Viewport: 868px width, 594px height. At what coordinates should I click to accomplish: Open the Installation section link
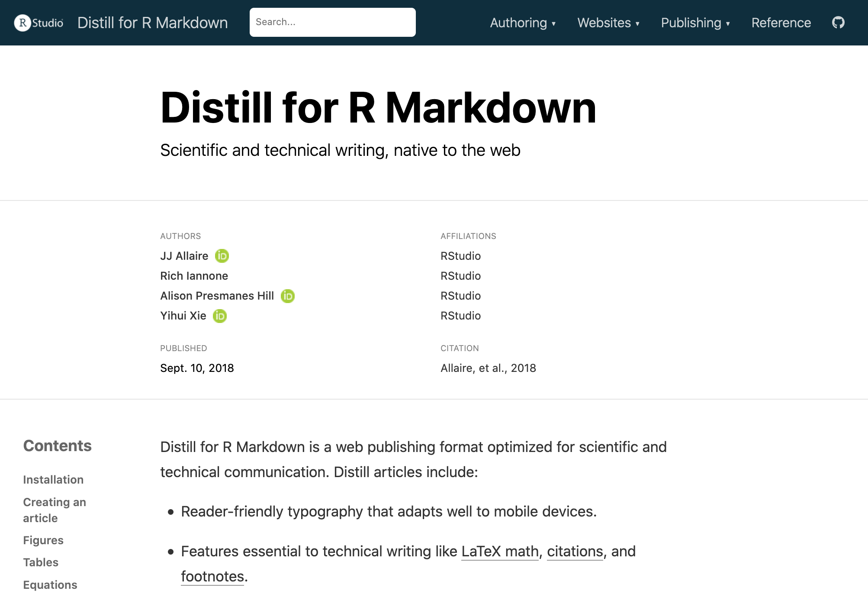tap(53, 480)
